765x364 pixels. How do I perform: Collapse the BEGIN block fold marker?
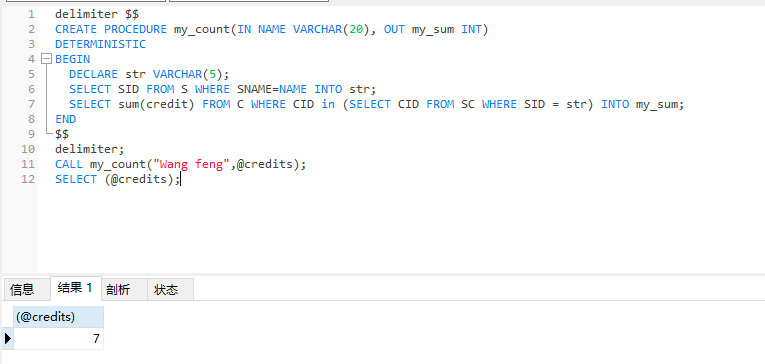[46, 59]
